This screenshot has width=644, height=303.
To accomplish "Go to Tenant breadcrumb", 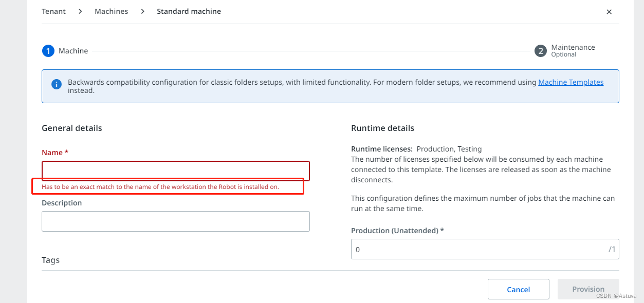I will pyautogui.click(x=54, y=11).
